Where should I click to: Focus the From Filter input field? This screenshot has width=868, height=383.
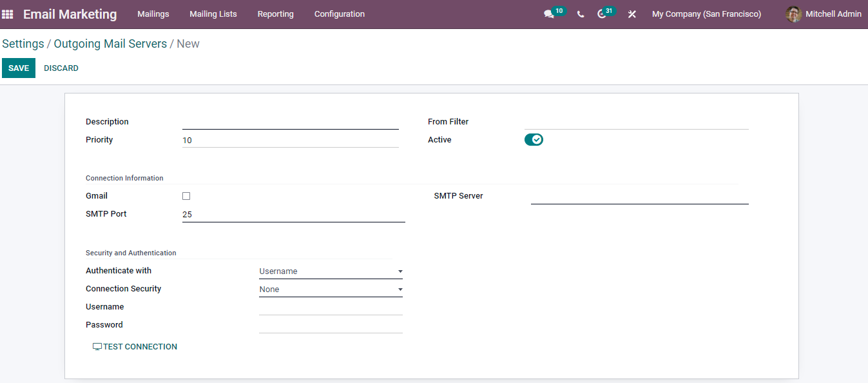coord(637,122)
